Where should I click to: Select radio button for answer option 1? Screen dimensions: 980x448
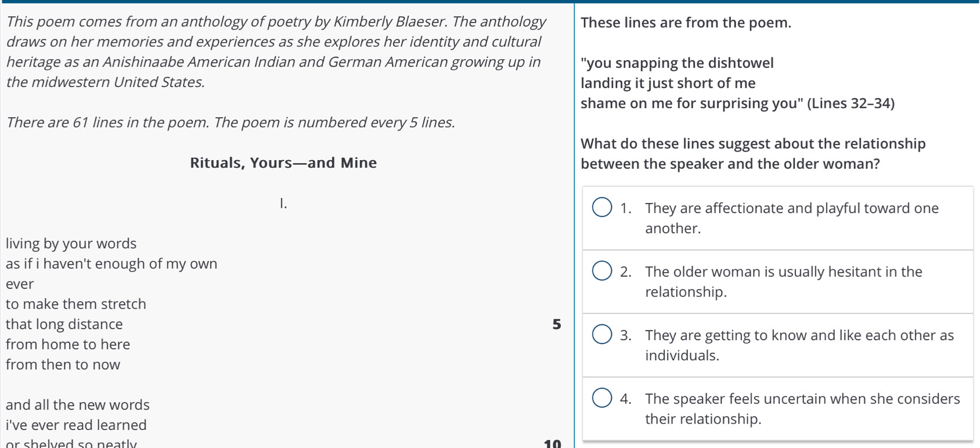click(x=602, y=207)
